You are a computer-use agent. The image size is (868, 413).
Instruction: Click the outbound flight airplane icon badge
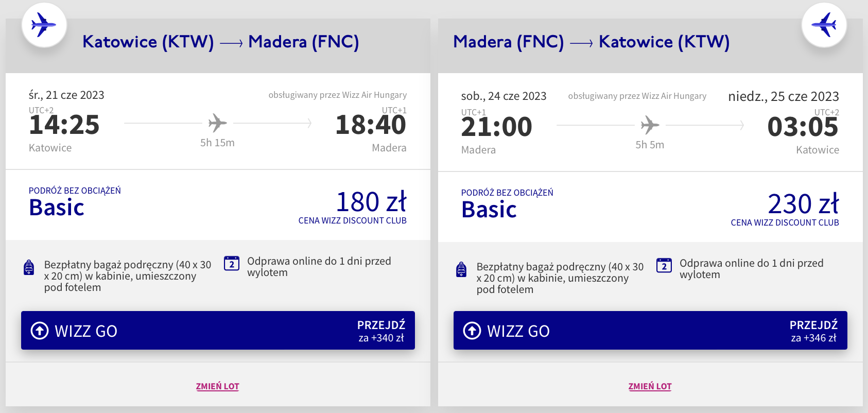tap(44, 25)
